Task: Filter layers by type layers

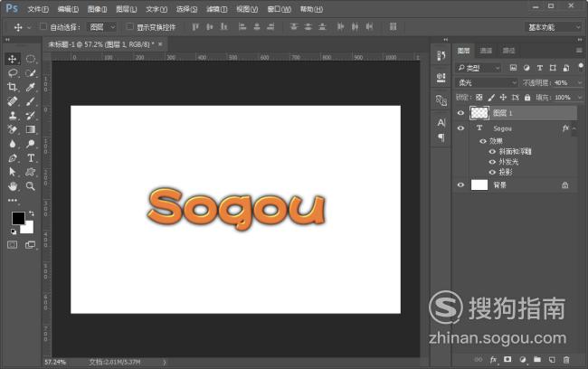Action: [x=540, y=68]
